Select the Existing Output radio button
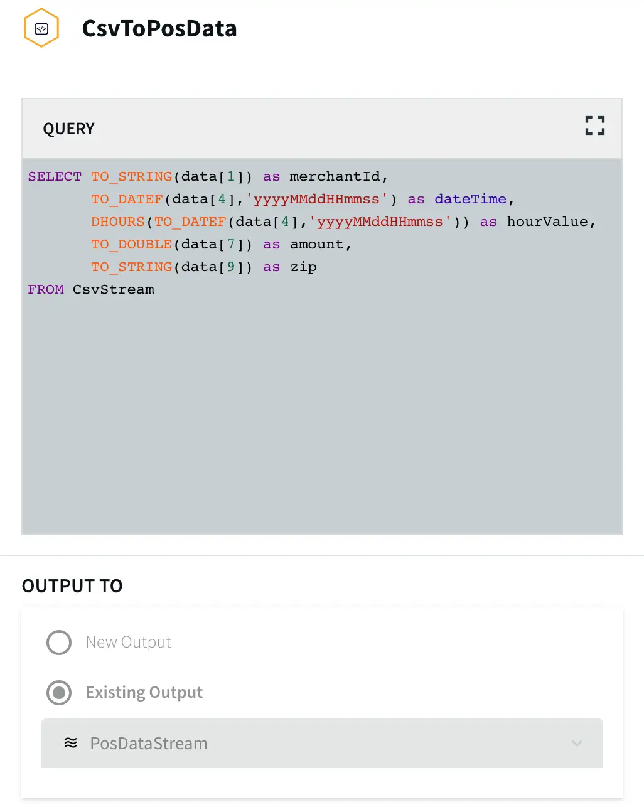 59,693
